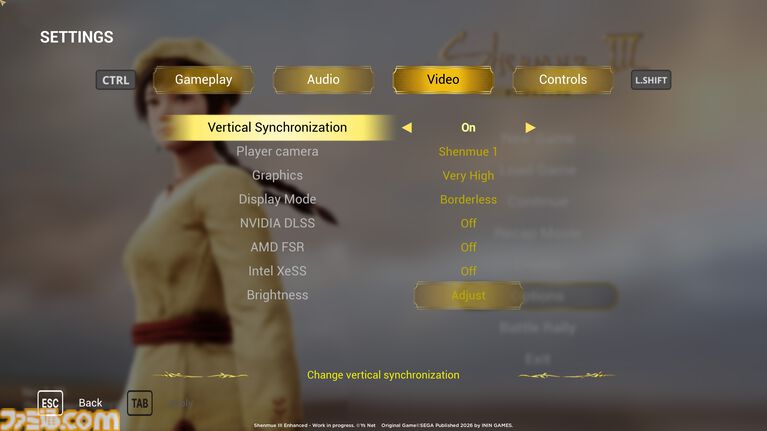Click the Adjust brightness button

pos(468,296)
